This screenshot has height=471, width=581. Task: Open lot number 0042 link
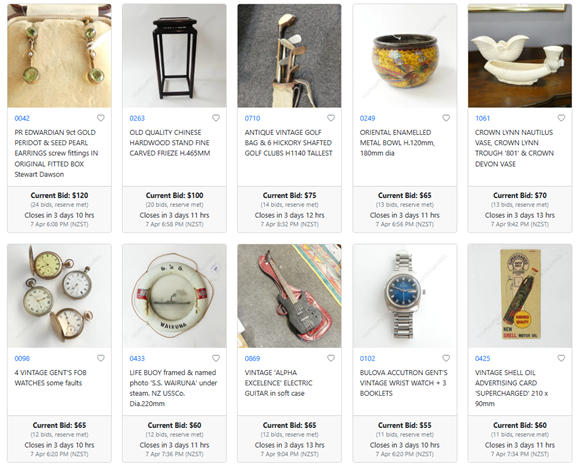[x=22, y=118]
